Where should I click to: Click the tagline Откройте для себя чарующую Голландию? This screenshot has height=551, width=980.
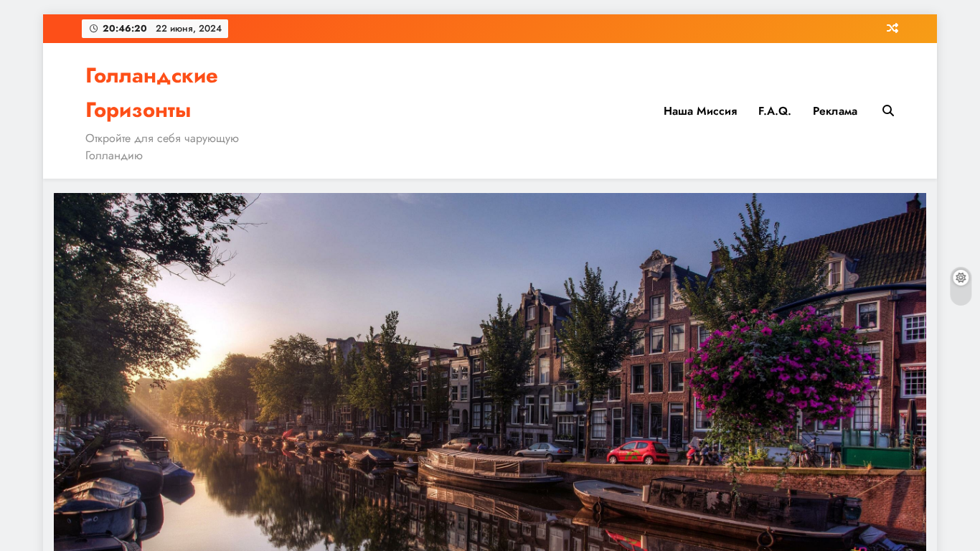pos(162,147)
